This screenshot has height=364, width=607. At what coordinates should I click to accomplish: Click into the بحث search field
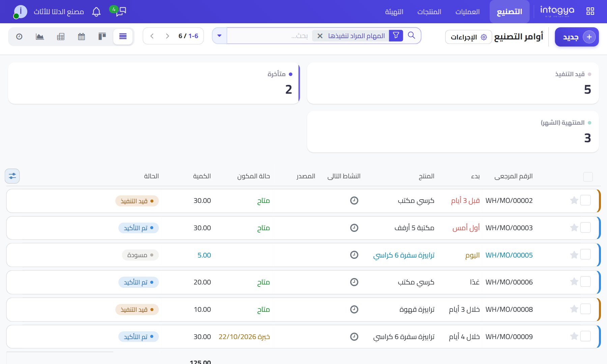tap(269, 36)
